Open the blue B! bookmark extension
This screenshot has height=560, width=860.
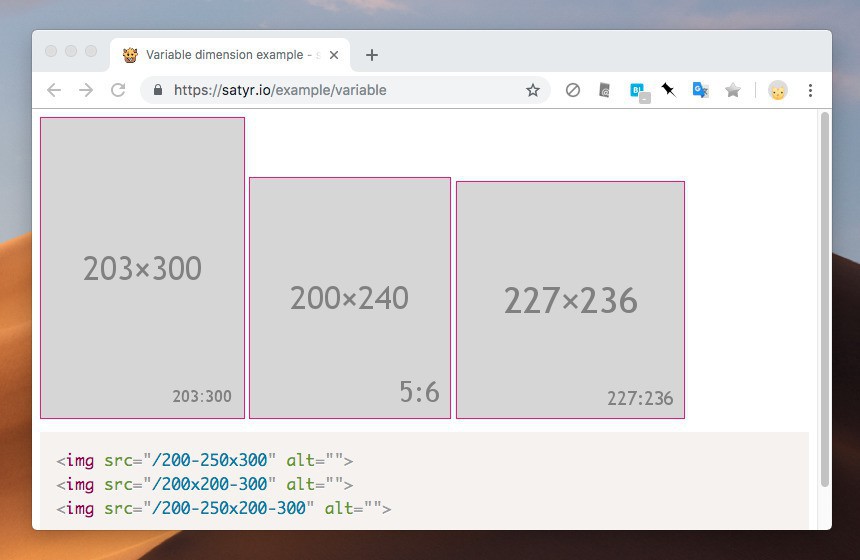pos(639,92)
